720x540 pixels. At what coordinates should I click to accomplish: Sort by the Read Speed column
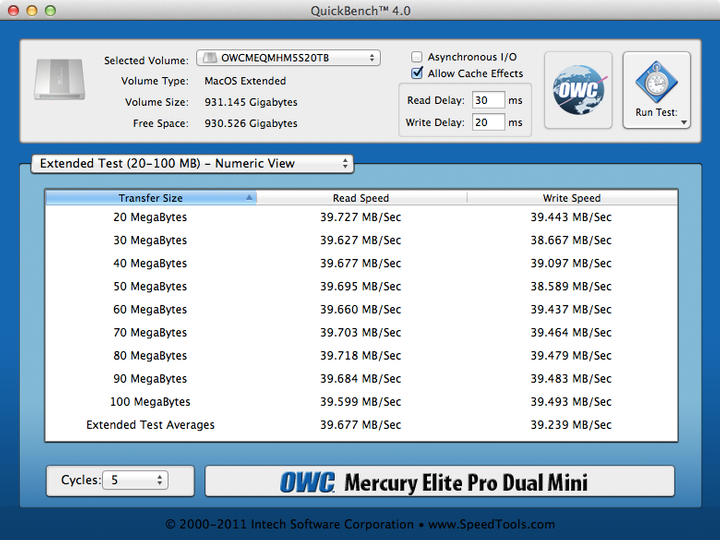point(361,198)
